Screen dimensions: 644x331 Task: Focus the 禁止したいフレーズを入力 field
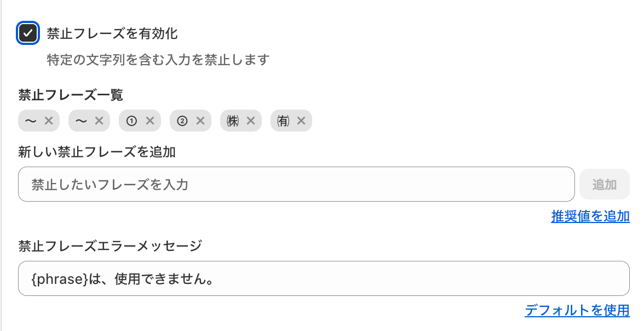(x=296, y=184)
